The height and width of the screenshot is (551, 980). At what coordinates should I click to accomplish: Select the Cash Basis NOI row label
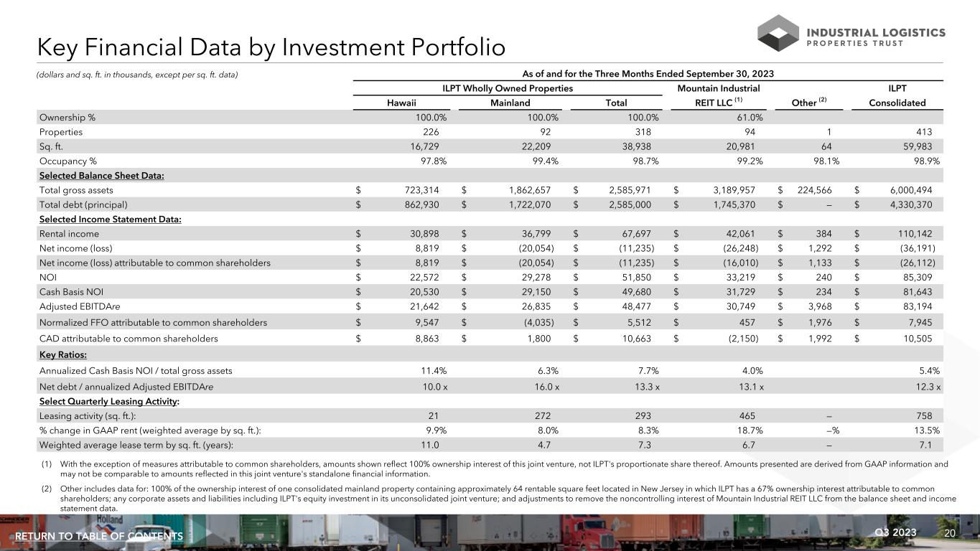pyautogui.click(x=70, y=292)
